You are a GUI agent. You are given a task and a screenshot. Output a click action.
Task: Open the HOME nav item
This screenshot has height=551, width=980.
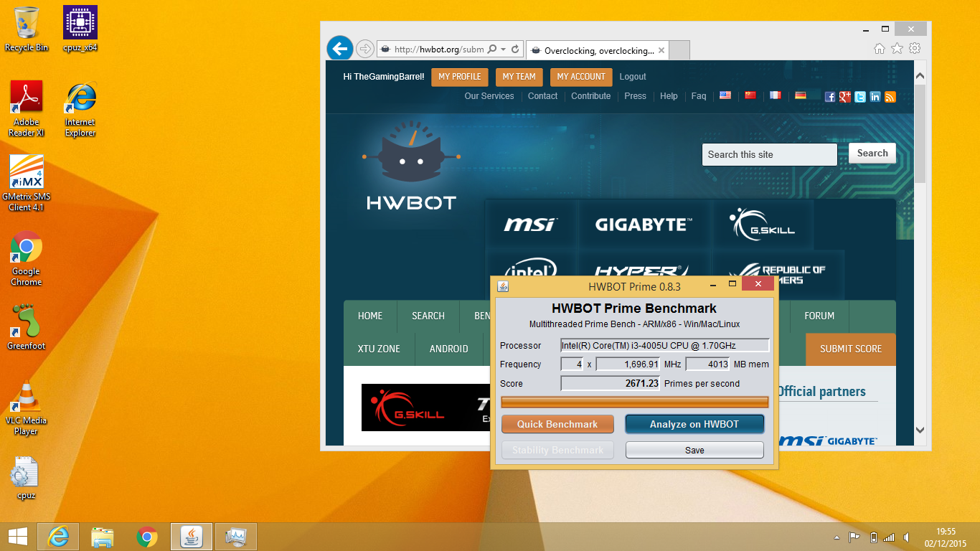tap(370, 316)
